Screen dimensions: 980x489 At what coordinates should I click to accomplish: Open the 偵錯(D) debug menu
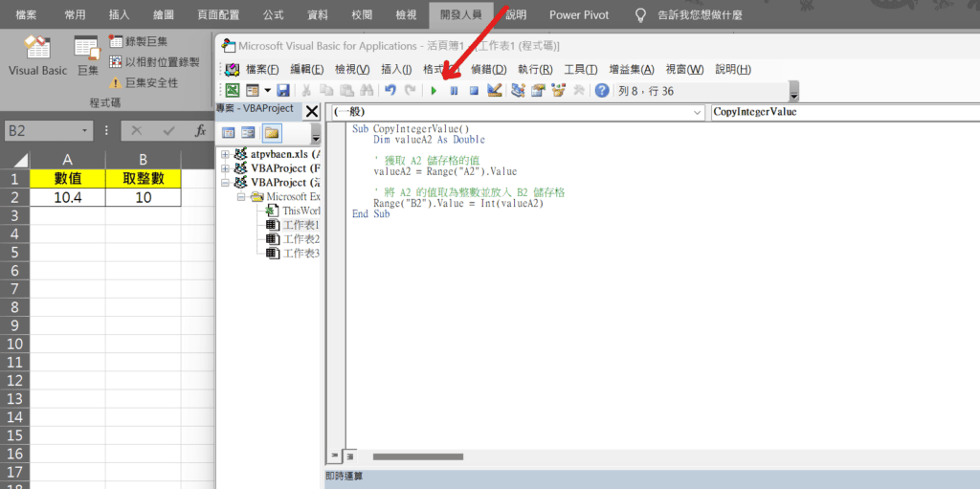tap(487, 69)
